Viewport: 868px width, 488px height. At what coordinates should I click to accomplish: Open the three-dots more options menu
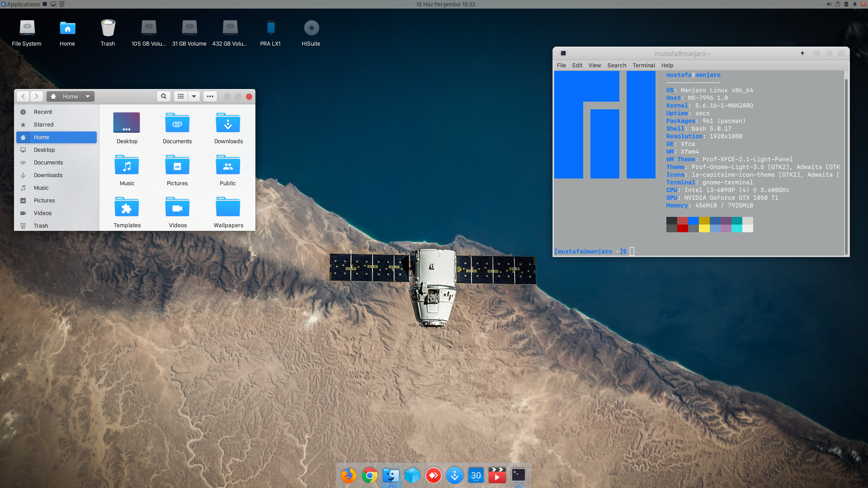[x=210, y=96]
